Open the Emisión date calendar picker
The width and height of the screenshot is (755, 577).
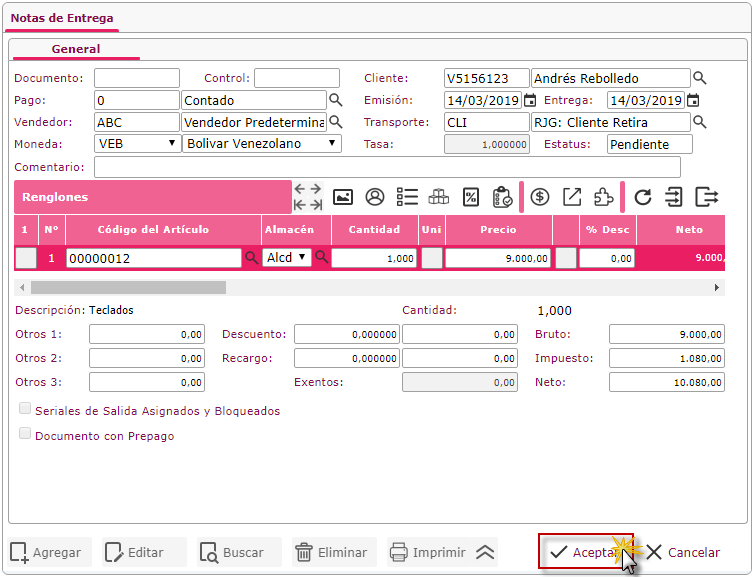click(x=530, y=100)
